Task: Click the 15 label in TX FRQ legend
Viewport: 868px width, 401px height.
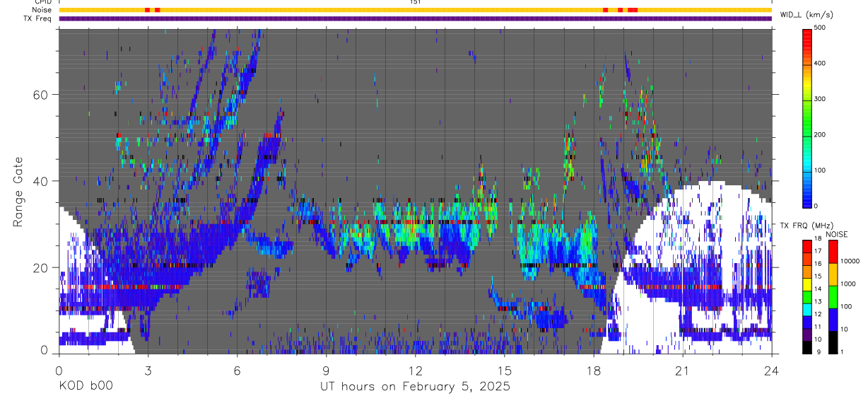Action: click(818, 277)
